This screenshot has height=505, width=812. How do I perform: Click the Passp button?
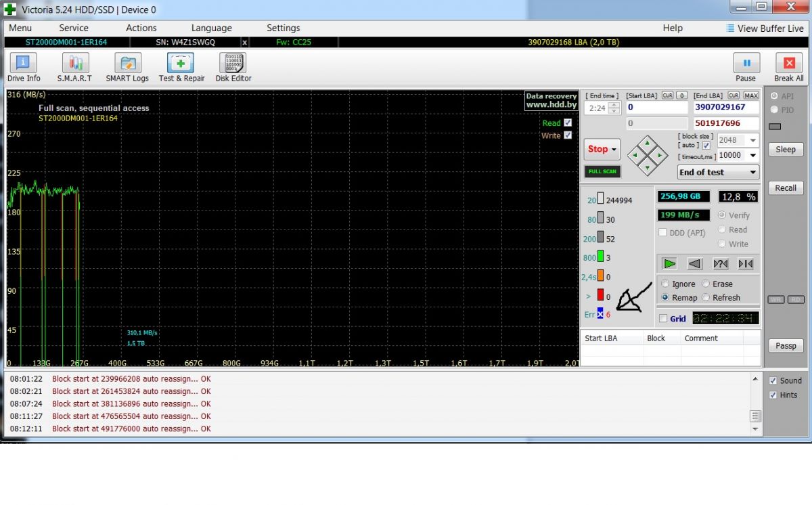point(786,345)
